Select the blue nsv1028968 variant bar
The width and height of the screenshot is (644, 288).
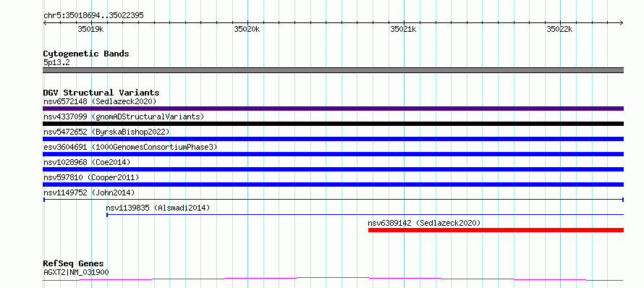[333, 169]
